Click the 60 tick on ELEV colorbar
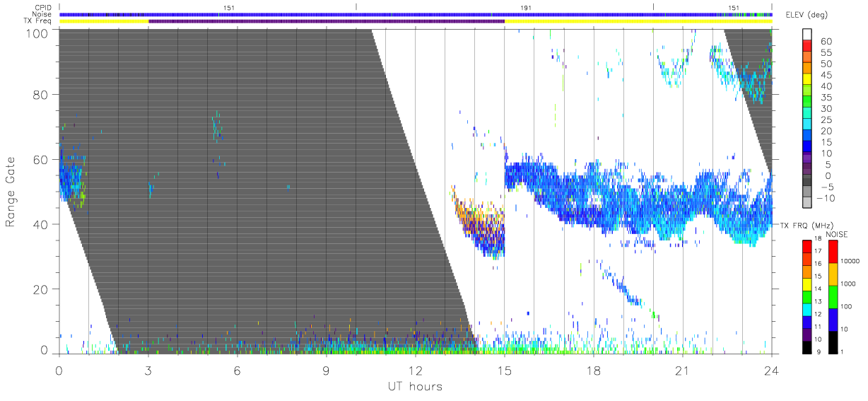Viewport: 868px width, 401px height. pyautogui.click(x=826, y=42)
